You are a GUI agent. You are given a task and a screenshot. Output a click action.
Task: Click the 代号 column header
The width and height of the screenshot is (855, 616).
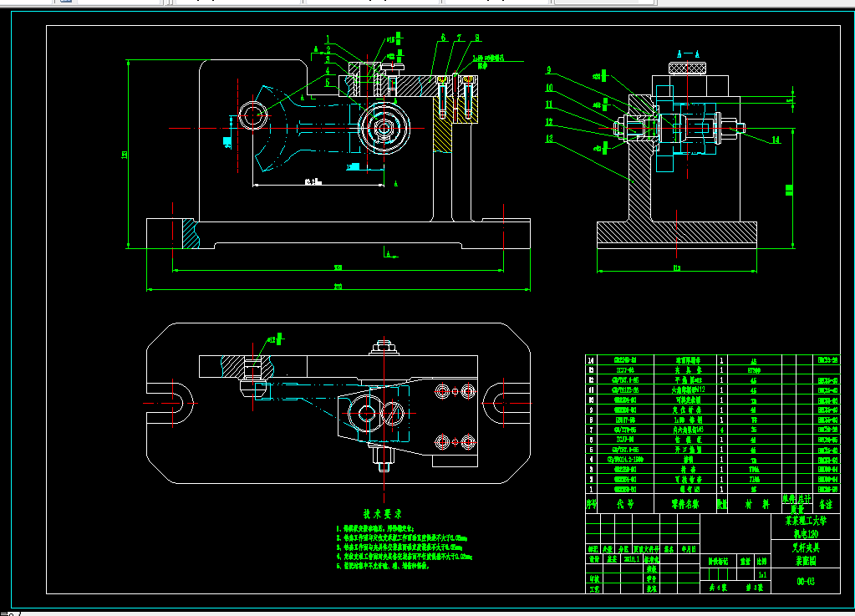[x=625, y=504]
